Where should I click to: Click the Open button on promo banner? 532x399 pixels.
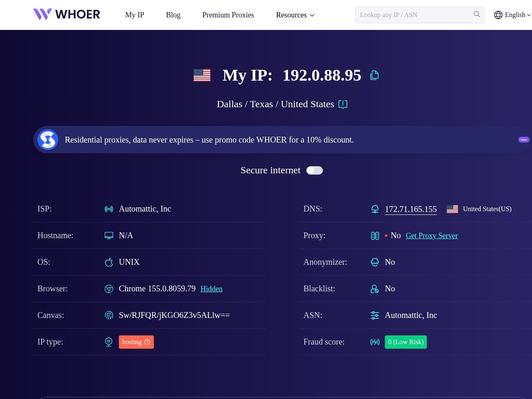point(524,140)
